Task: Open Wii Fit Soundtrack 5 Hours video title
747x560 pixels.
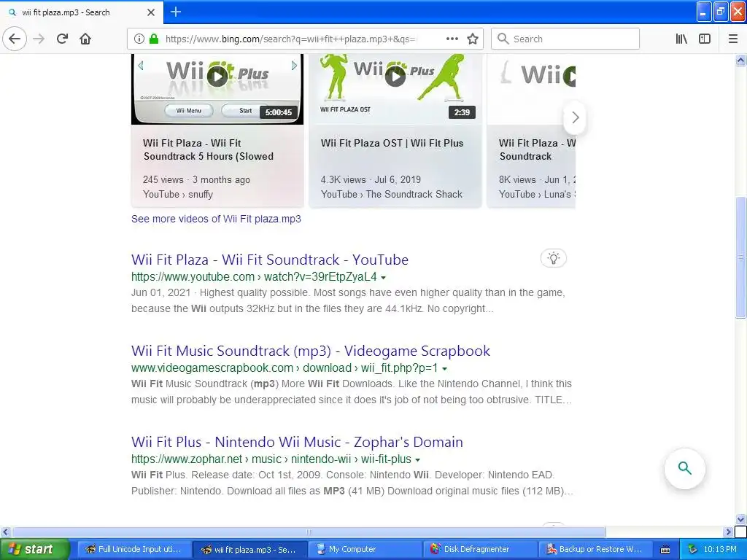Action: pyautogui.click(x=208, y=149)
